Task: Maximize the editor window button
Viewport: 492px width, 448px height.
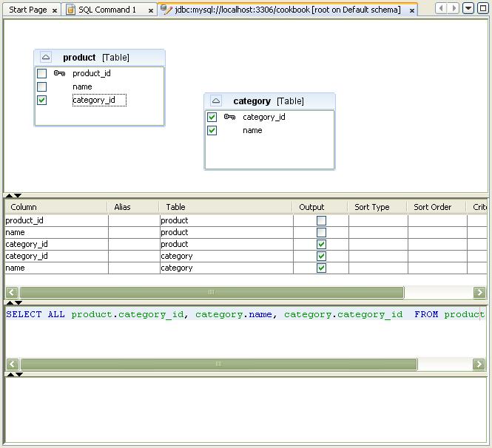Action: 483,8
